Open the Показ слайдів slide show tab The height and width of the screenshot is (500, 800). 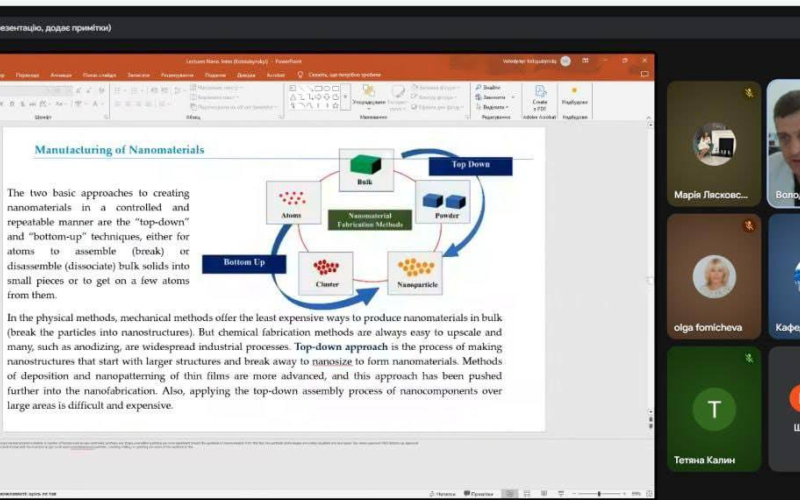(99, 74)
